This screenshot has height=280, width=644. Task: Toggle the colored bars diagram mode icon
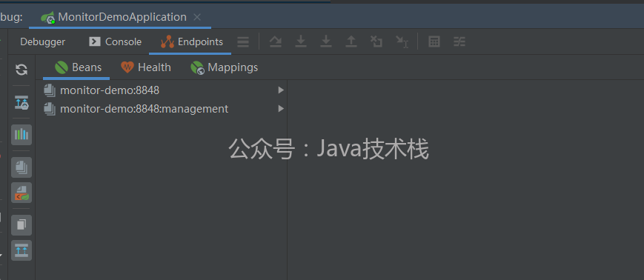(x=21, y=135)
